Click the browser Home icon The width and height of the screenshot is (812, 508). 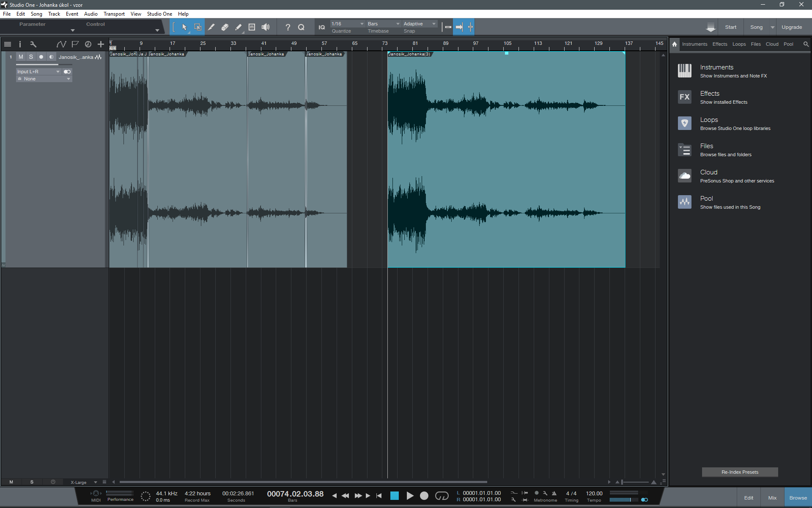[x=675, y=44]
